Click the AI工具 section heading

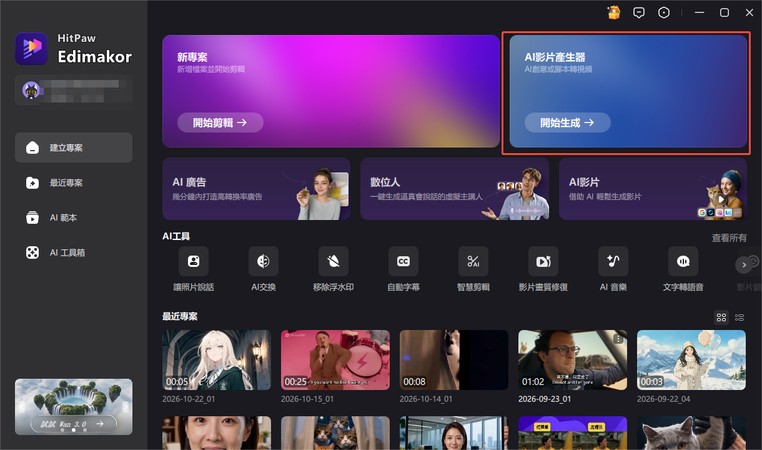tap(176, 236)
